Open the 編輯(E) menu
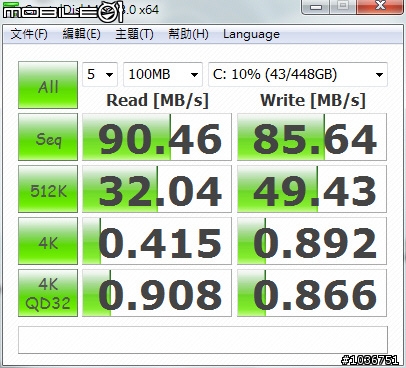 [x=81, y=34]
